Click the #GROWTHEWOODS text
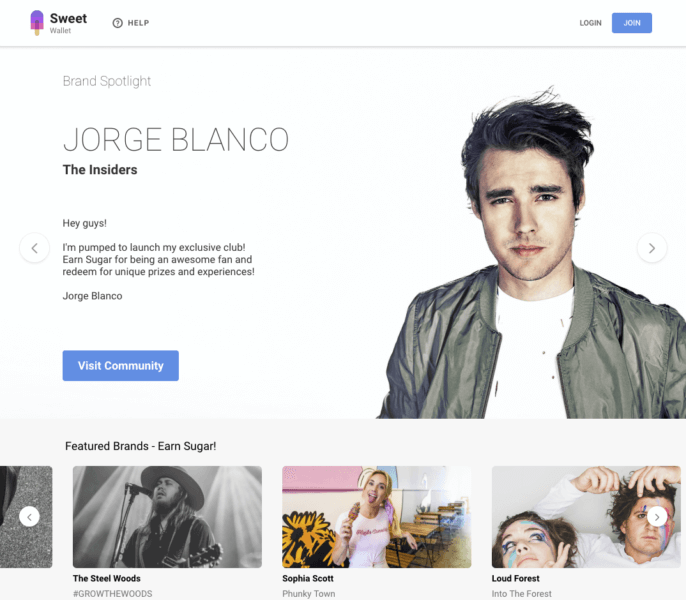This screenshot has width=686, height=600. (x=112, y=593)
